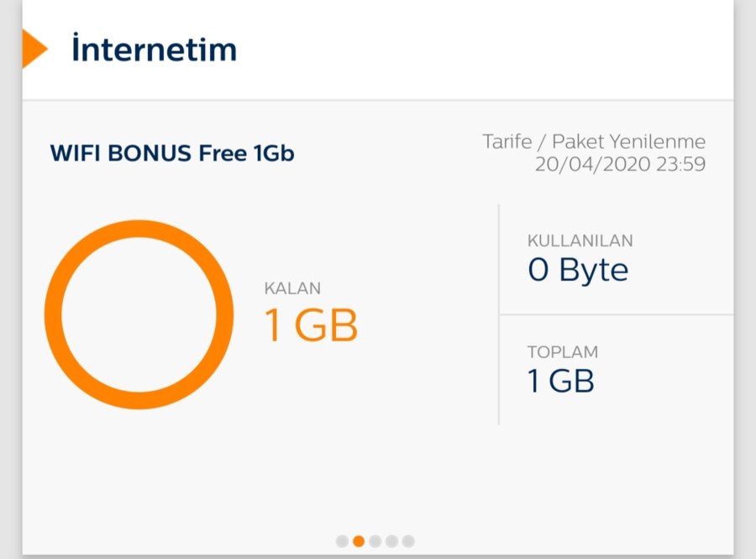756x559 pixels.
Task: Switch to the last pagination dot
Action: tap(408, 541)
